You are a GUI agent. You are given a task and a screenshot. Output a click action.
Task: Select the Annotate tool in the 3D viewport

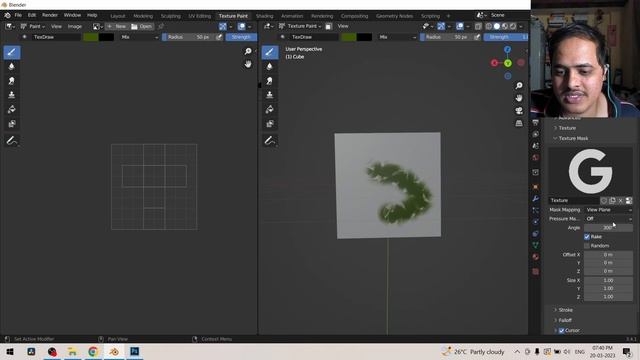coord(269,141)
